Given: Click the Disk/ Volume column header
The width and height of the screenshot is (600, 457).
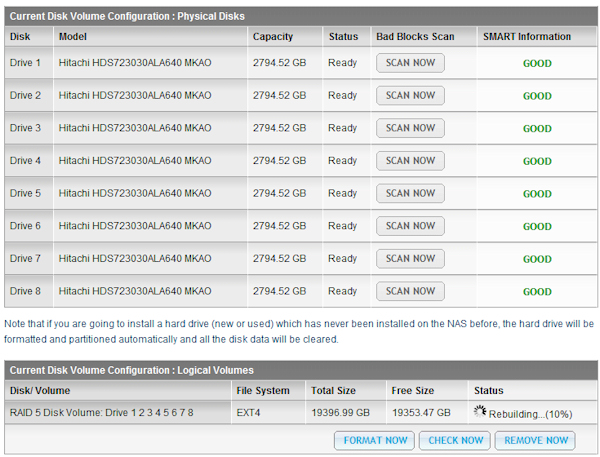Looking at the screenshot, I should click(40, 391).
